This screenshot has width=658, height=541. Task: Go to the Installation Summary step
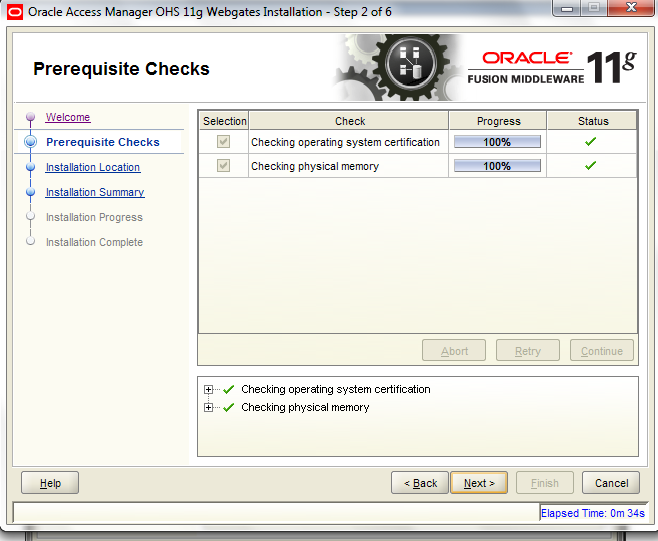pos(95,192)
